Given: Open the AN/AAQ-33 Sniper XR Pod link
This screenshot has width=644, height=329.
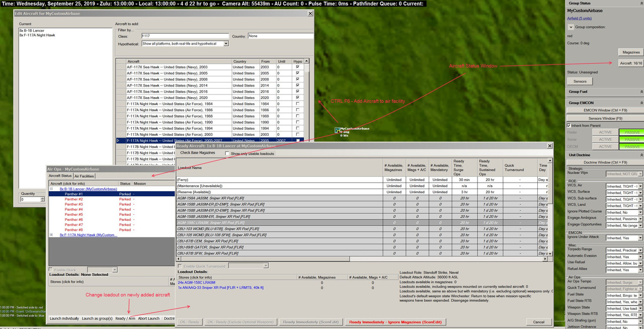Looking at the screenshot, I should click(x=221, y=288).
